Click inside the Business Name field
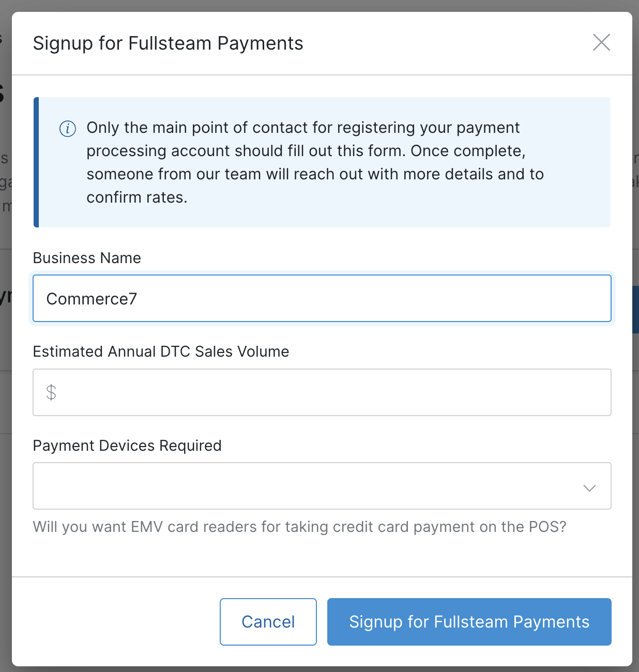The image size is (639, 672). pyautogui.click(x=322, y=298)
